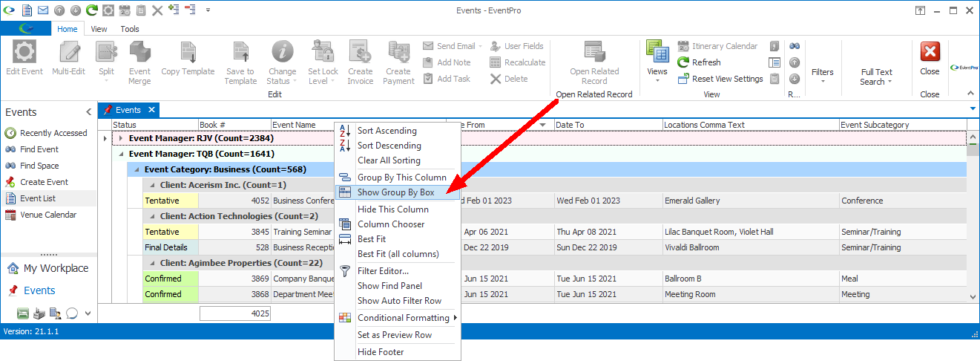Viewport: 980px width, 361px height.
Task: Switch to the View ribbon tab
Action: 99,29
